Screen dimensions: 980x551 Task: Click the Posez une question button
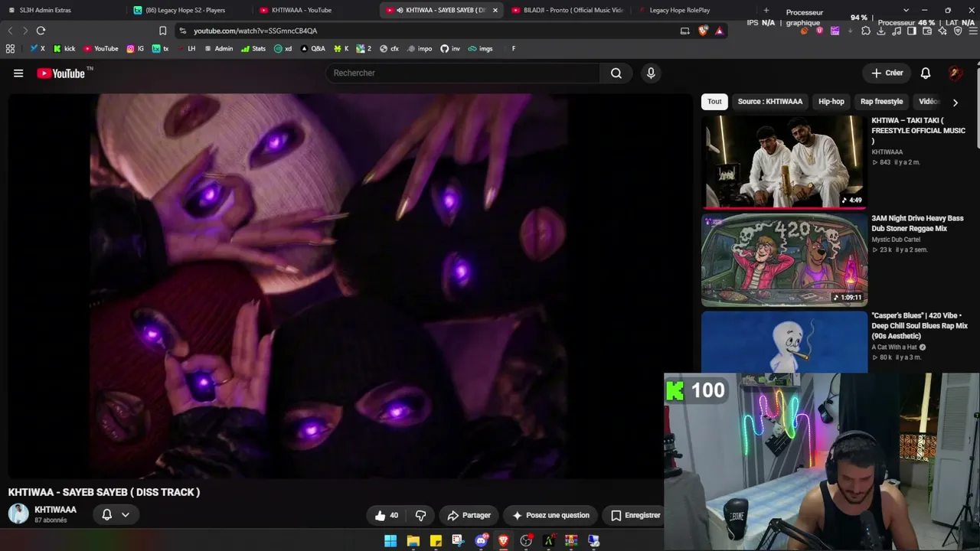pyautogui.click(x=550, y=516)
